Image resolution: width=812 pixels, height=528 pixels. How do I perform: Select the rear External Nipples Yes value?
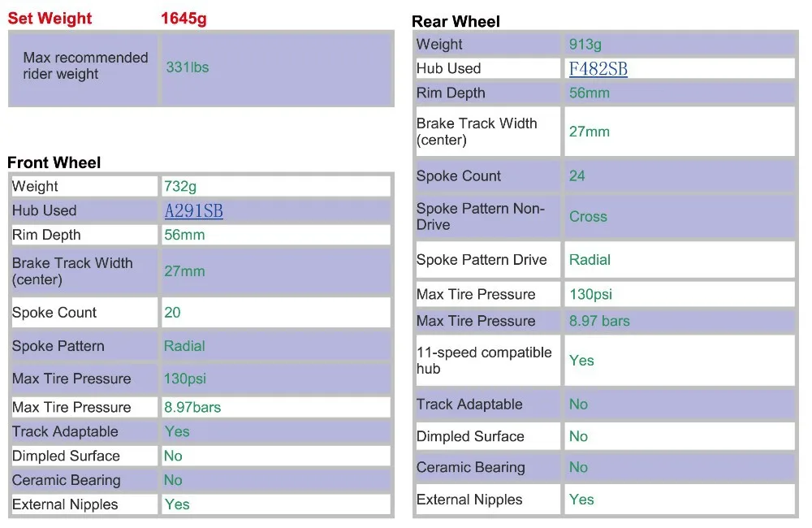(581, 500)
